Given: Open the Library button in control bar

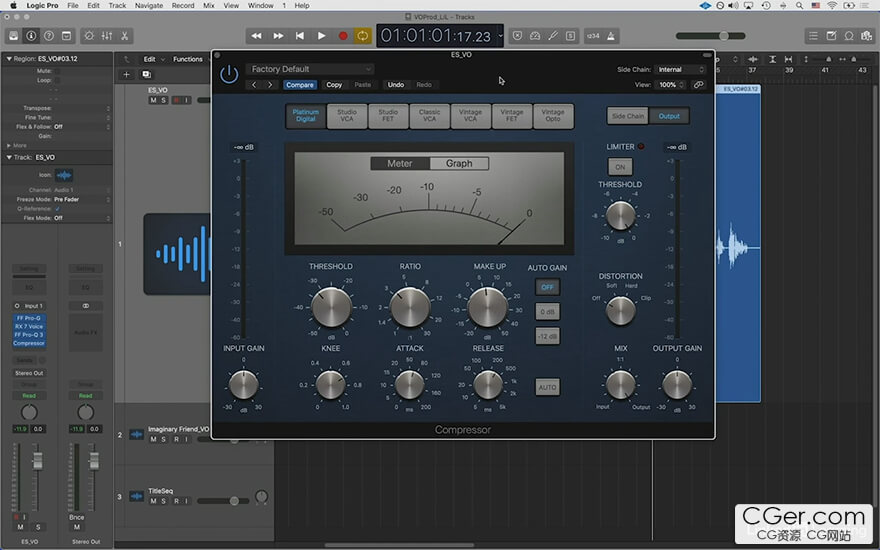Looking at the screenshot, I should coord(13,36).
